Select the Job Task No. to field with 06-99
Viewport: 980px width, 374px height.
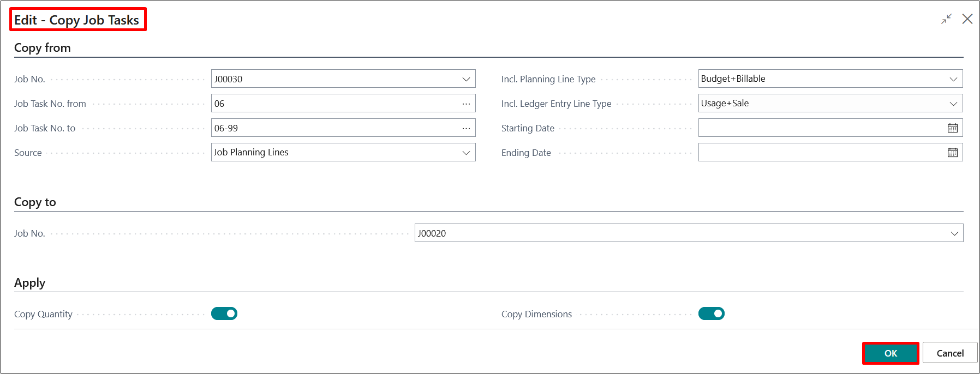pos(334,128)
